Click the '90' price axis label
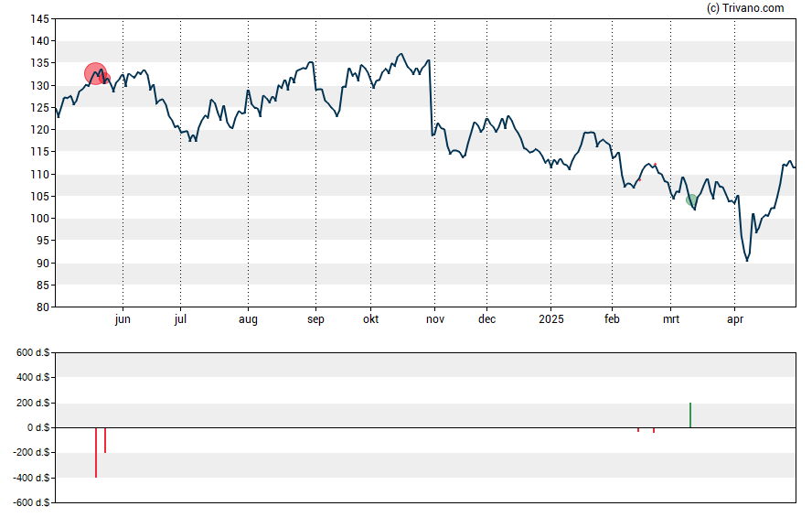This screenshot has height=517, width=812. [43, 264]
